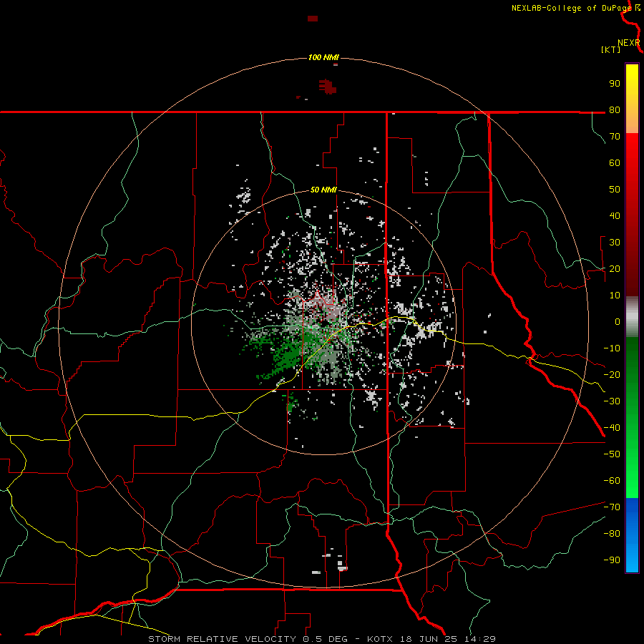Viewport: 644px width, 644px height.
Task: Click the 18 JUN 25 14:29 timestamp
Action: [x=448, y=639]
